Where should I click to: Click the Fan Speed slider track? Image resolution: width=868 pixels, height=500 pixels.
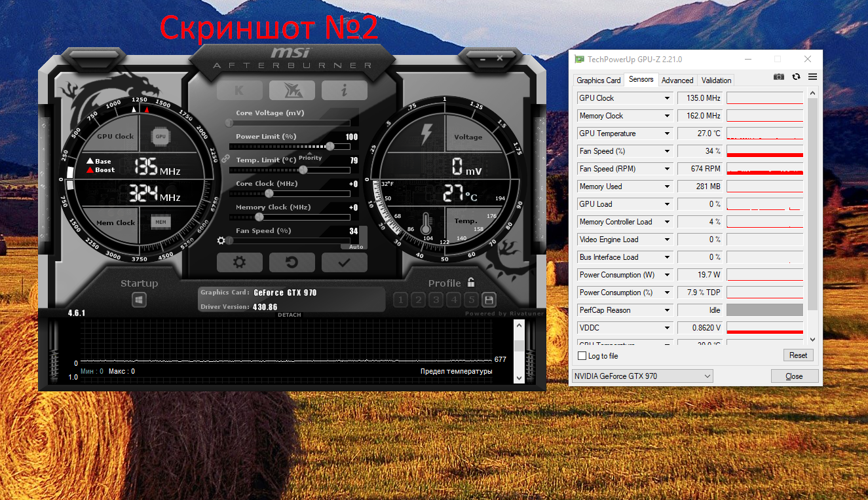click(289, 241)
